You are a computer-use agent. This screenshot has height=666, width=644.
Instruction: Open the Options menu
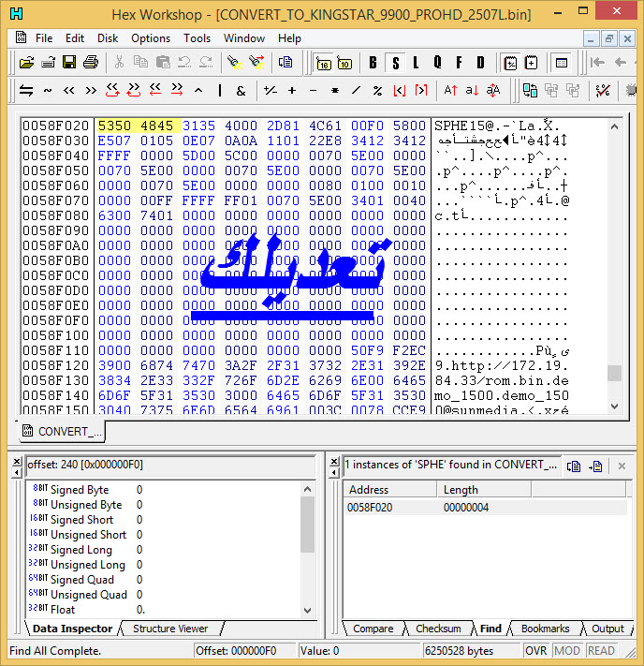[151, 38]
